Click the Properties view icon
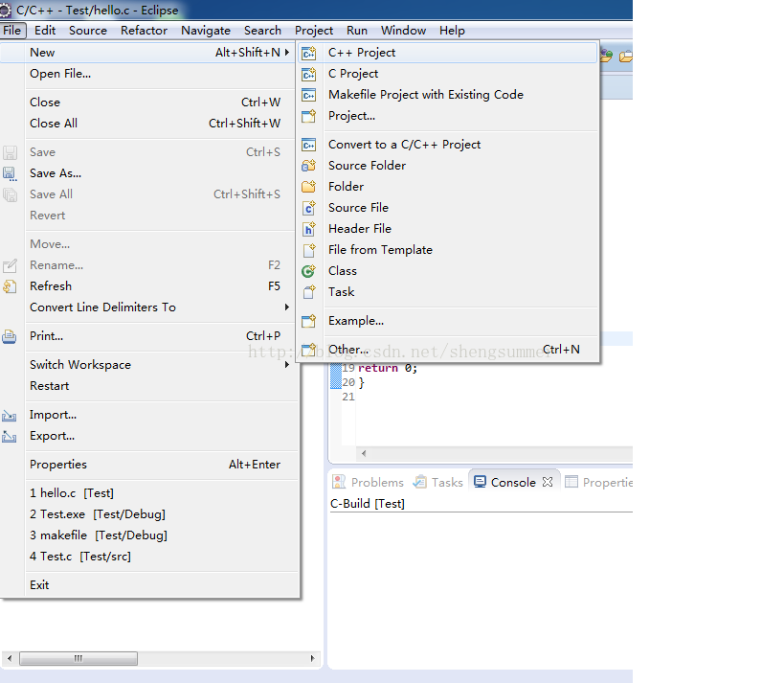This screenshot has width=784, height=683. point(571,482)
